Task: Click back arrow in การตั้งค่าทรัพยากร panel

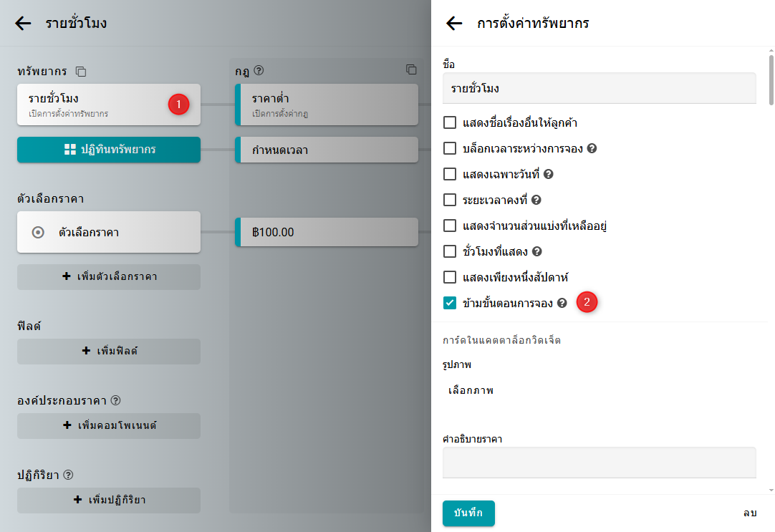Action: click(454, 23)
